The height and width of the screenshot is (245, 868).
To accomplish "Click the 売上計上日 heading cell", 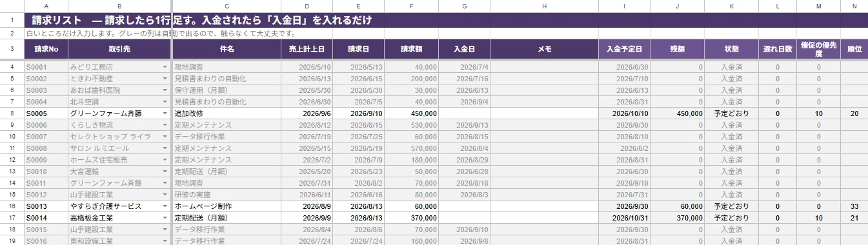I will point(307,49).
